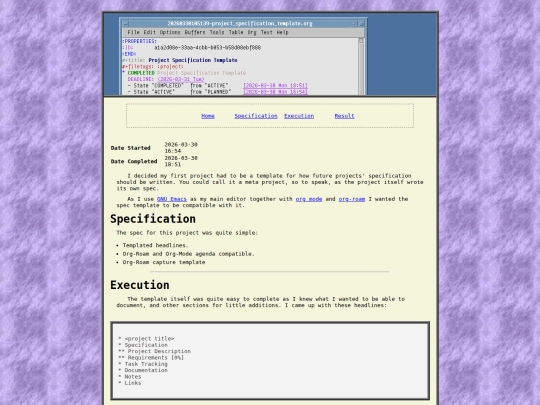Screen dimensions: 540x405
Task: Go to the Home page link
Action: pyautogui.click(x=208, y=116)
